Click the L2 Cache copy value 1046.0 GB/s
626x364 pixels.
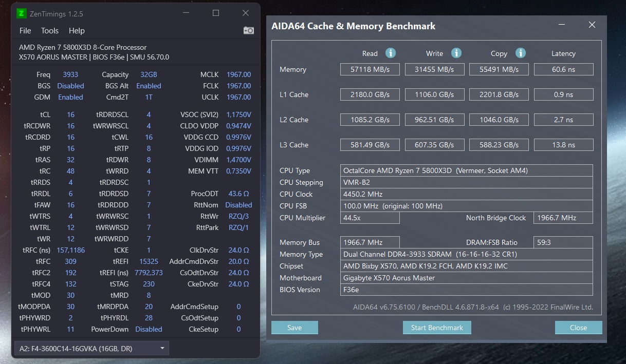499,120
